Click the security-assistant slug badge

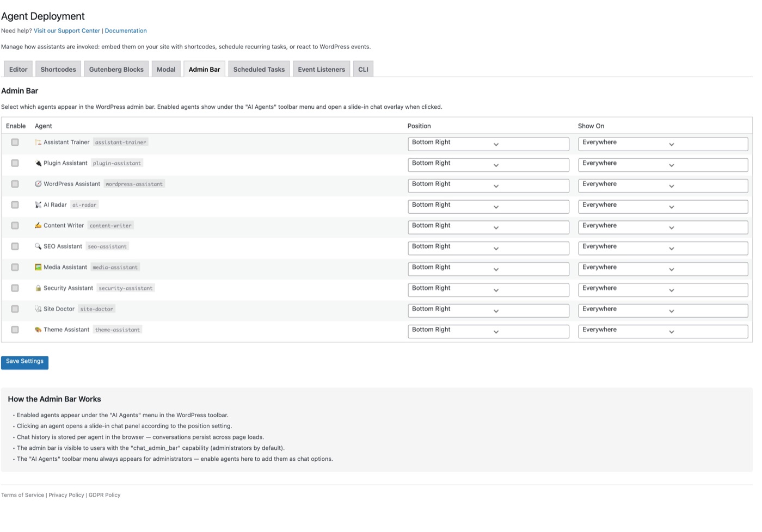click(125, 288)
